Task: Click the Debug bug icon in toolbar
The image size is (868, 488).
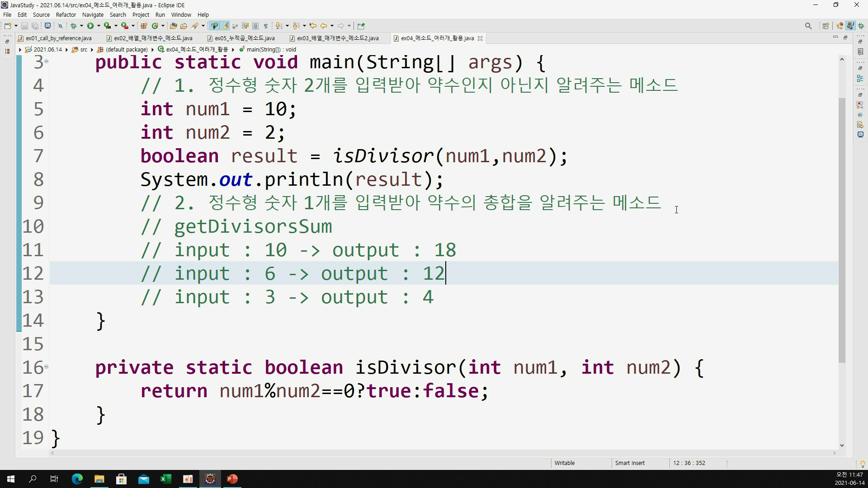Action: (74, 26)
